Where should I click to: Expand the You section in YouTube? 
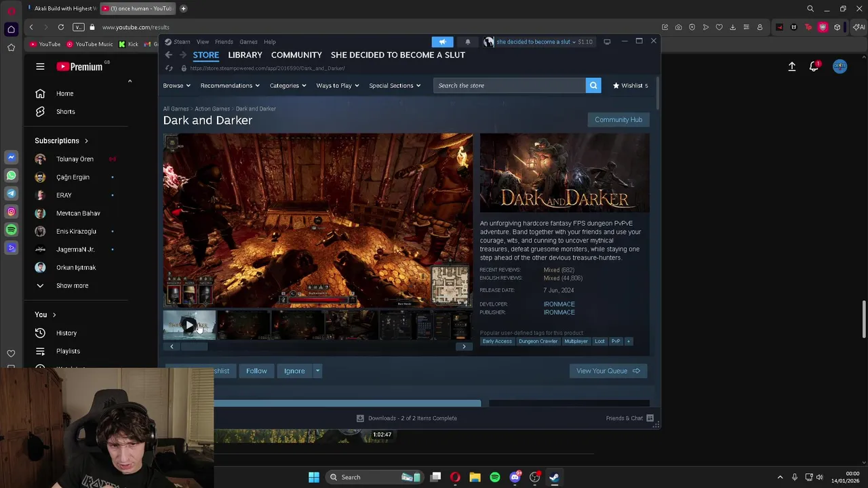(45, 314)
